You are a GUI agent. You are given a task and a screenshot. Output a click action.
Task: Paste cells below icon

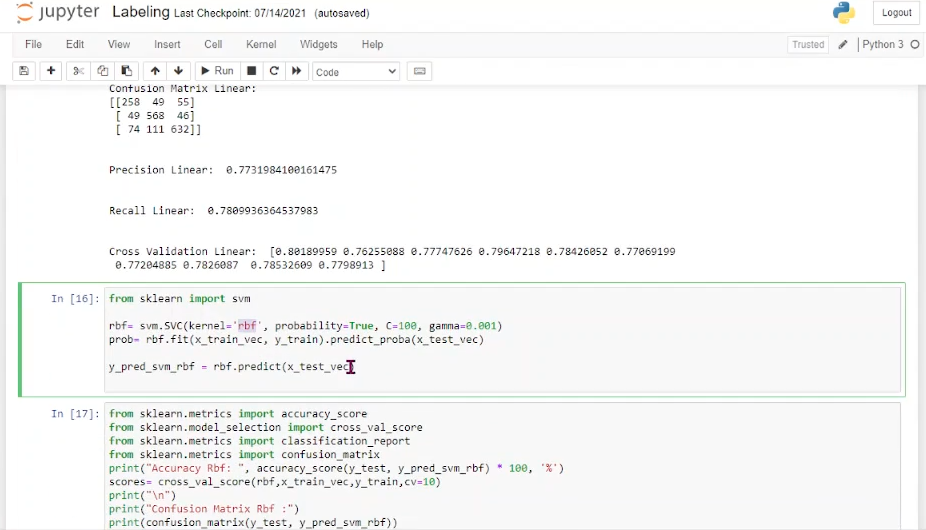tap(126, 71)
